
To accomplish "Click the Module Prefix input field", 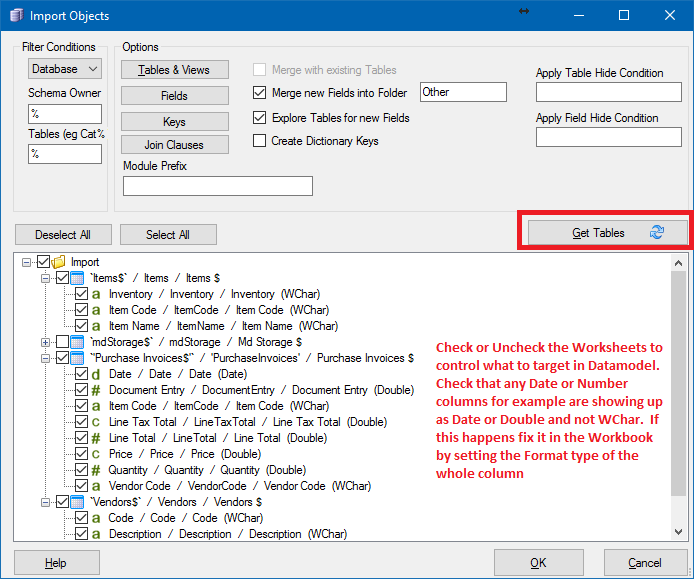I will pos(218,186).
